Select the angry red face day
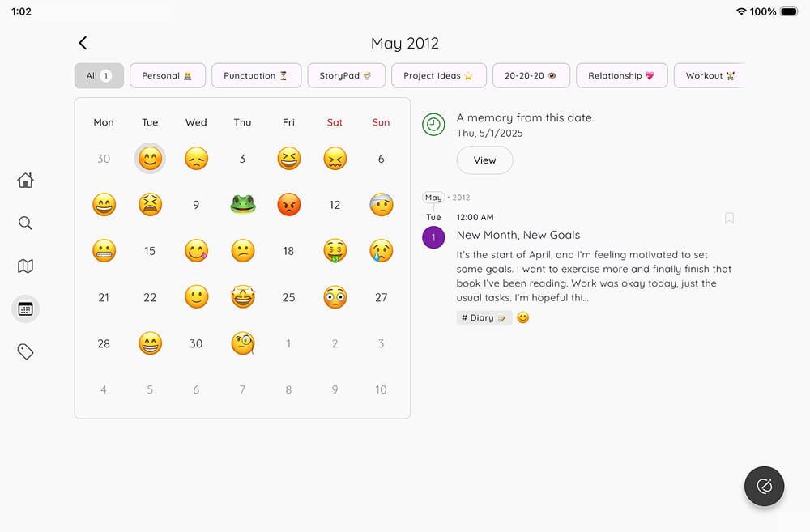Viewport: 810px width, 532px height. [289, 205]
